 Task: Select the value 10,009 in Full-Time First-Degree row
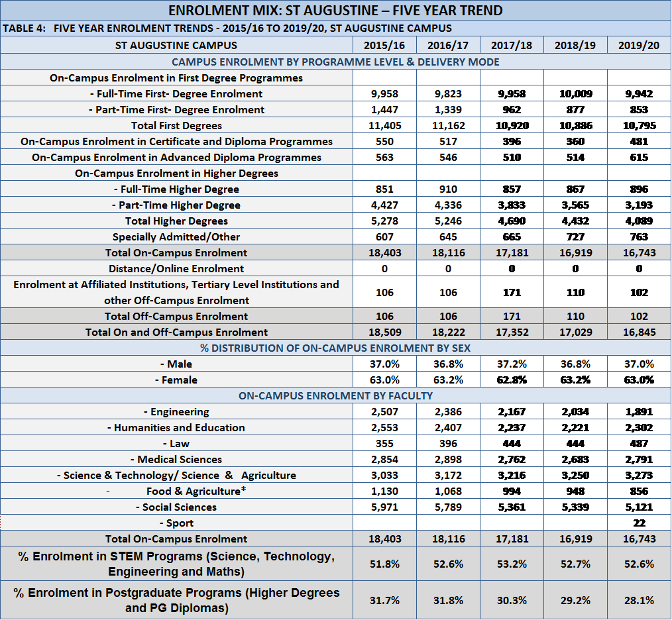click(x=575, y=94)
